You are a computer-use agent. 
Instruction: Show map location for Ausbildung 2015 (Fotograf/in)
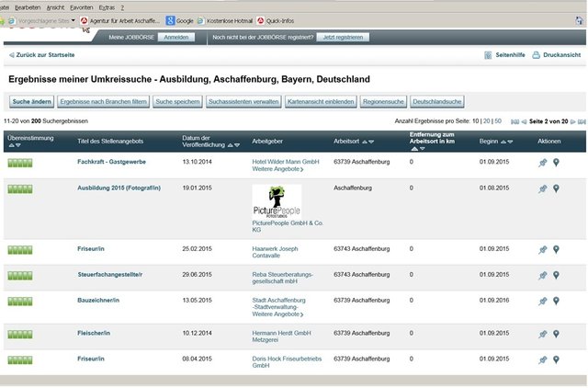point(556,188)
